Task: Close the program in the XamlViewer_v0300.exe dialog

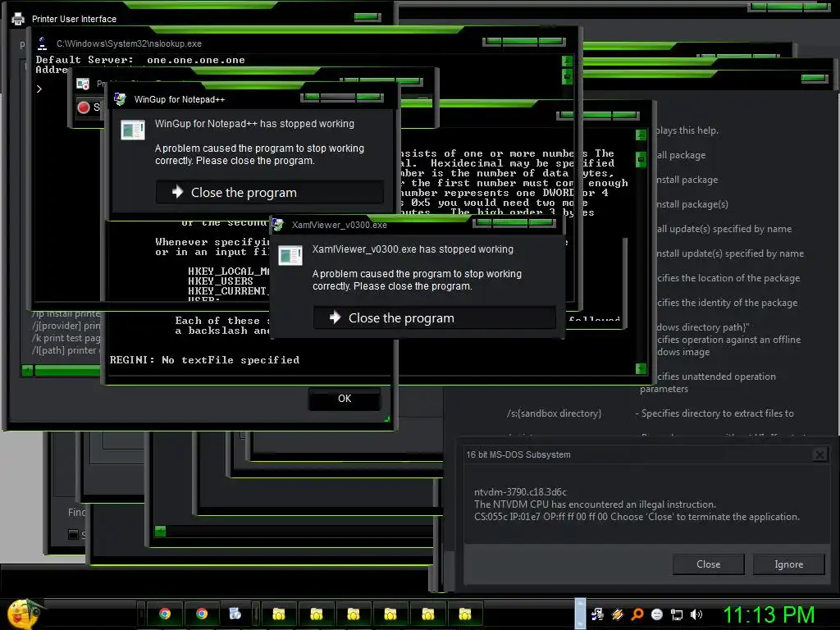Action: pos(434,317)
